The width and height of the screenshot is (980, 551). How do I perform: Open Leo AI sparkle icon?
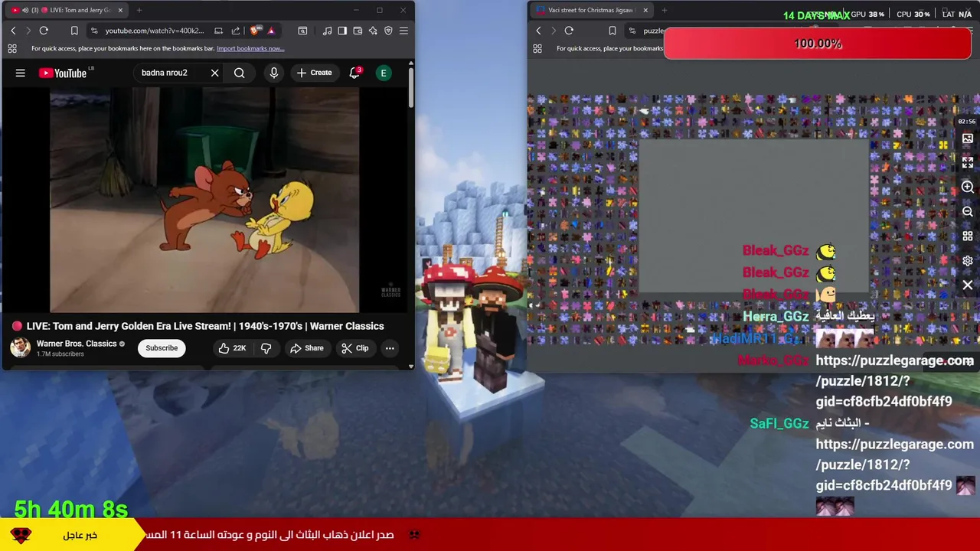[373, 31]
